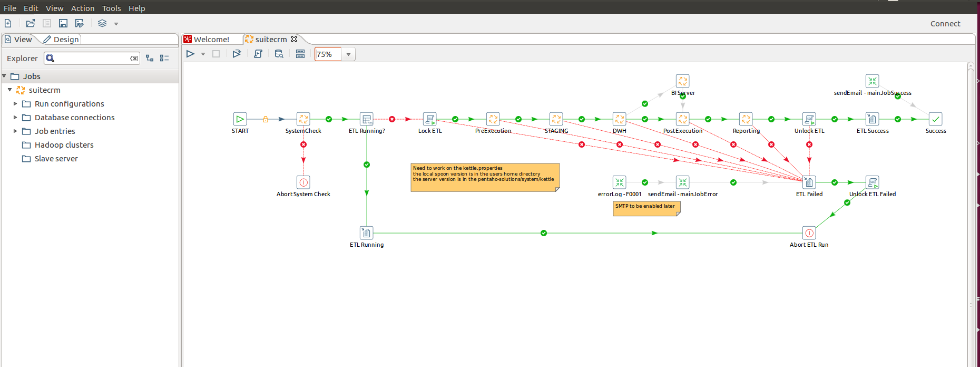Click the Connect button
The height and width of the screenshot is (367, 980).
tap(945, 24)
